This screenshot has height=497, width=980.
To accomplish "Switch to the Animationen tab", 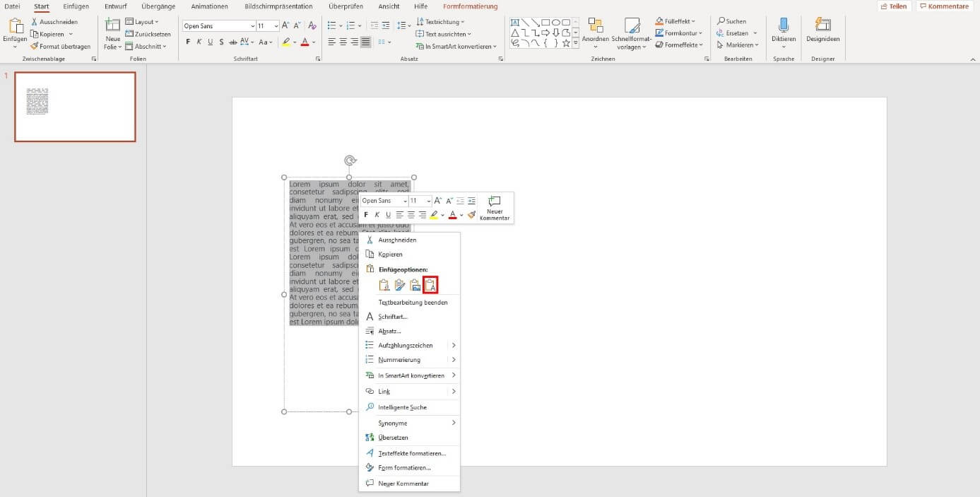I will point(209,6).
